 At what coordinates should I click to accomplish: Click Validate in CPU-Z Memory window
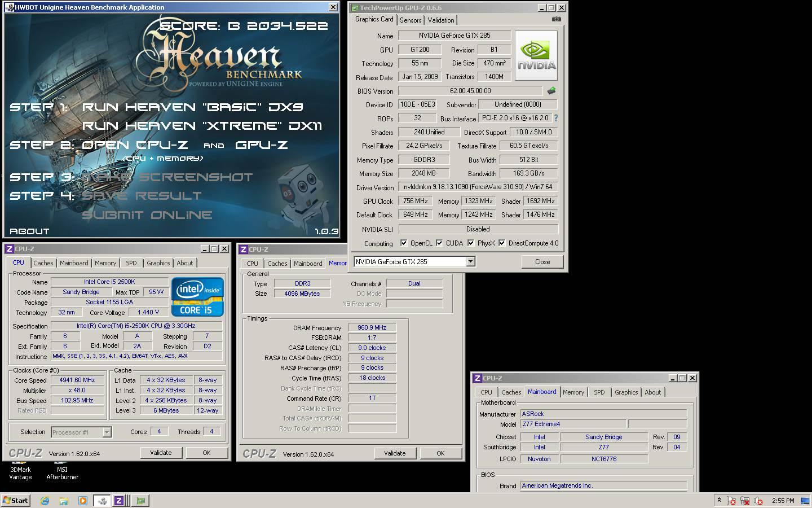tap(395, 453)
